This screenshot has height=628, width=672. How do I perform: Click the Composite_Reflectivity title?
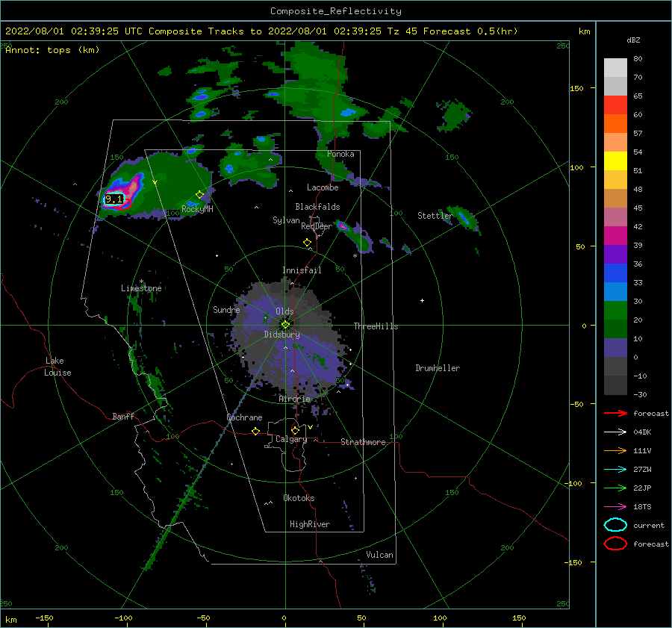(x=335, y=11)
